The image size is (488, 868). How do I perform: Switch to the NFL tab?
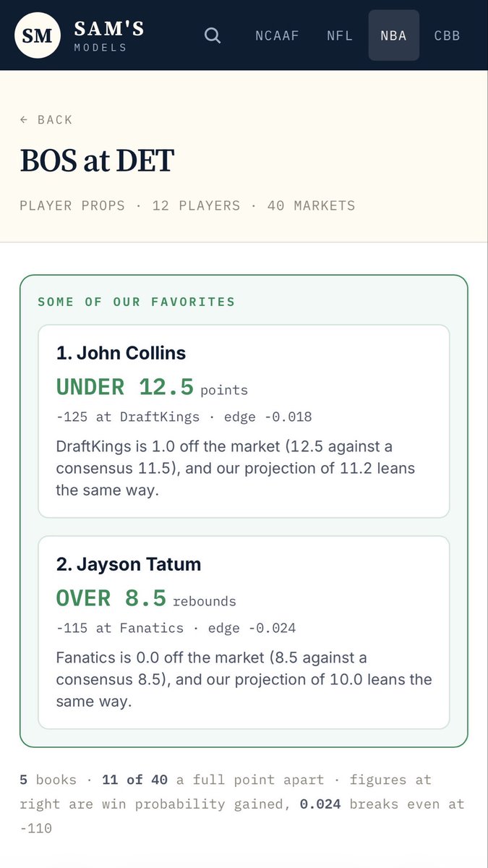coord(340,35)
